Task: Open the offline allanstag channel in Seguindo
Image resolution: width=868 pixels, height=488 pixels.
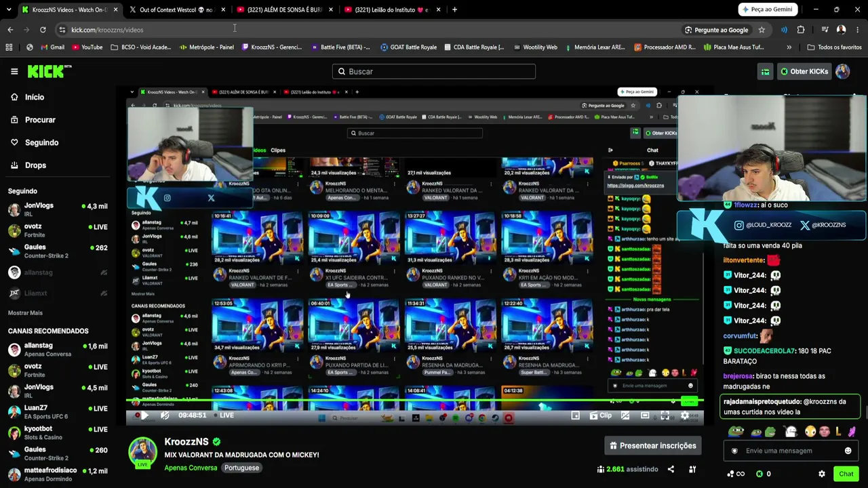Action: click(58, 272)
